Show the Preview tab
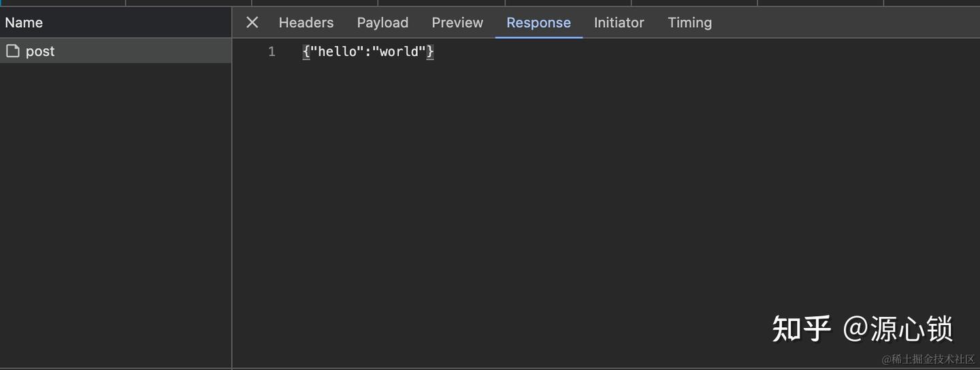The image size is (980, 370). click(457, 22)
